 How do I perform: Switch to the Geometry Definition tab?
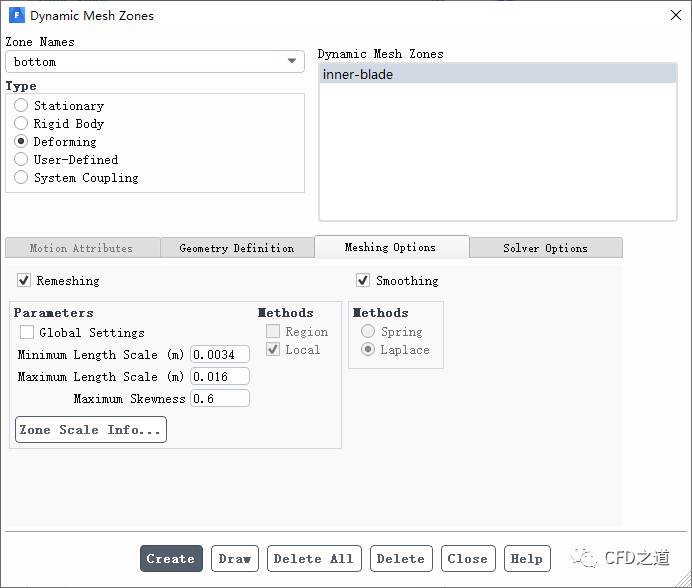(x=237, y=248)
